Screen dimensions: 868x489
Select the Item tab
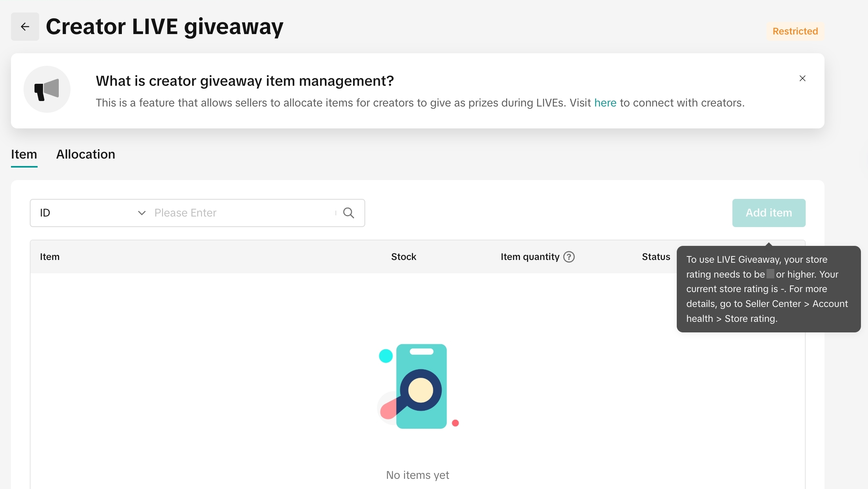click(x=24, y=154)
